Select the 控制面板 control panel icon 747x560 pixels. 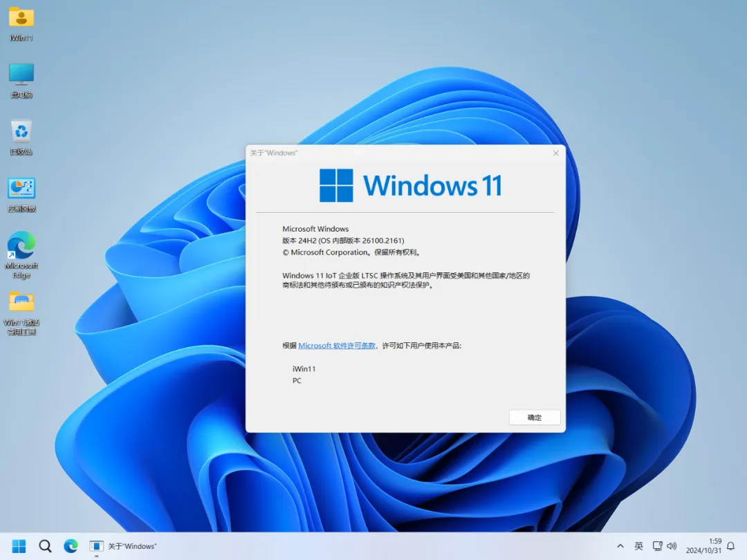(x=21, y=194)
